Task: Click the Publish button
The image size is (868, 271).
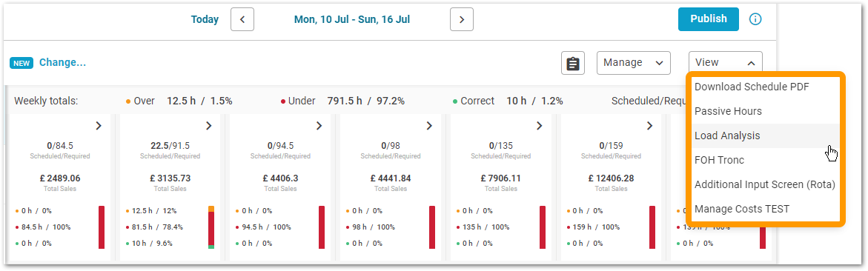Action: coord(709,19)
